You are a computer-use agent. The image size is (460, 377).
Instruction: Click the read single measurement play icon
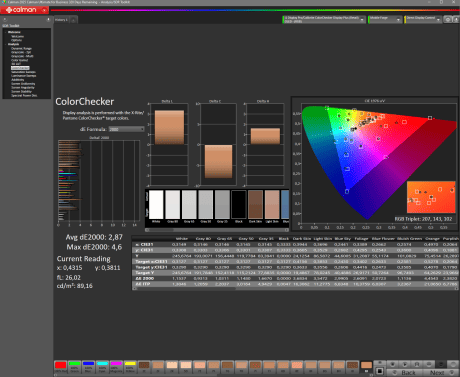click(405, 364)
